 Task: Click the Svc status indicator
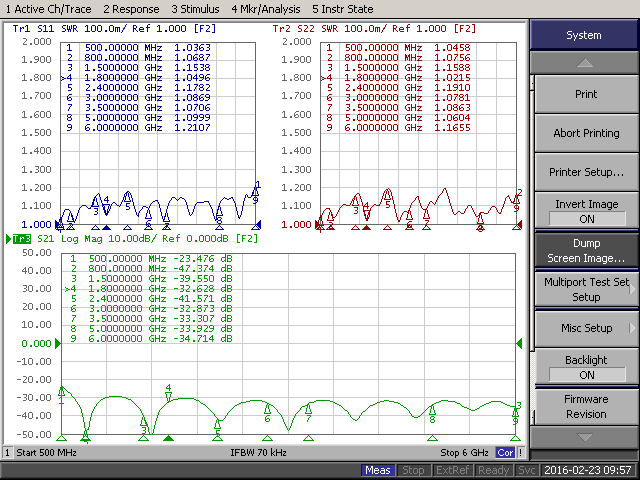coord(527,470)
